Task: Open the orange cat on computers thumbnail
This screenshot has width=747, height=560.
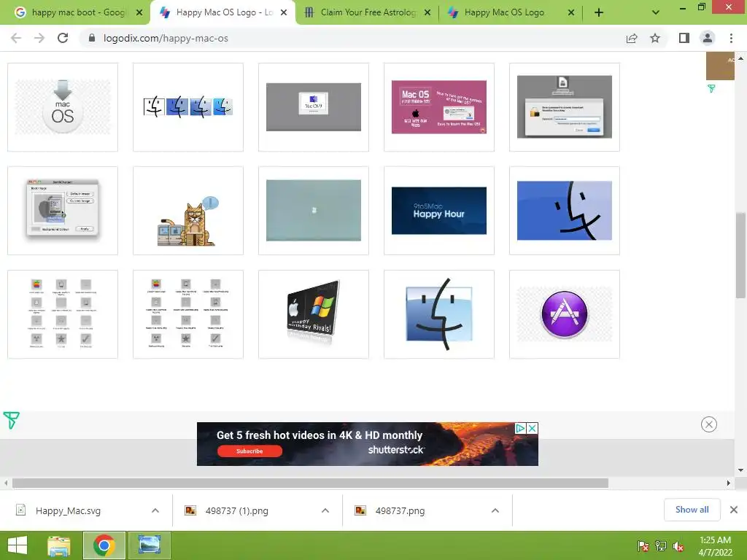Action: click(x=188, y=211)
